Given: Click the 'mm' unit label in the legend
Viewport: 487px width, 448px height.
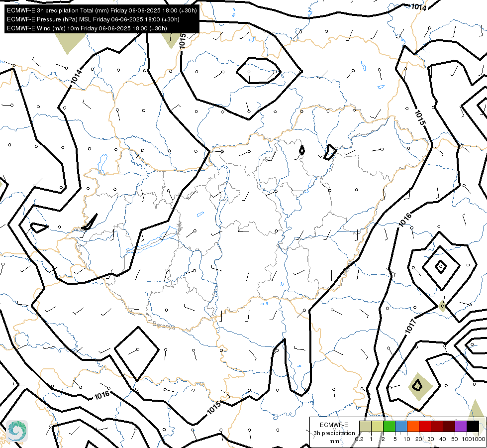Looking at the screenshot, I should 334,441.
